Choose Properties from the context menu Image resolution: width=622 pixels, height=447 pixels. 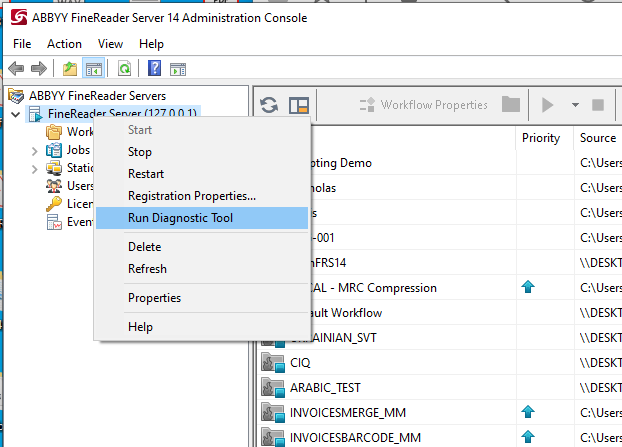(202, 298)
